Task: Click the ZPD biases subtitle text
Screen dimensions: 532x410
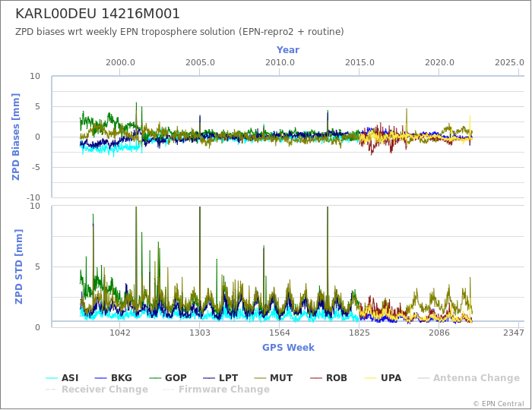Action: tap(179, 32)
